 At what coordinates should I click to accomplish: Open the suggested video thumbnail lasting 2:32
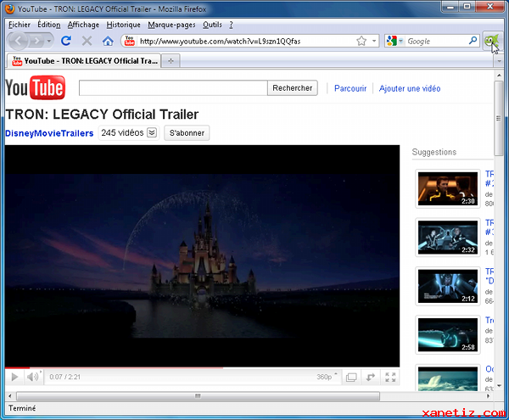pos(448,238)
